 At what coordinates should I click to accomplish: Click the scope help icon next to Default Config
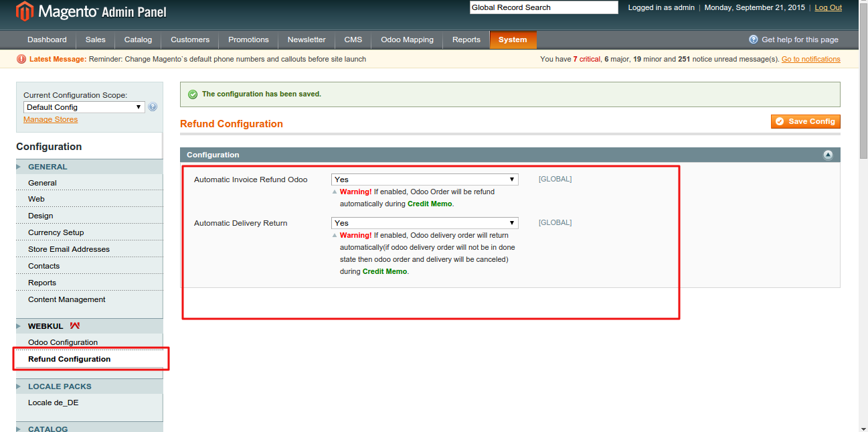tap(153, 107)
